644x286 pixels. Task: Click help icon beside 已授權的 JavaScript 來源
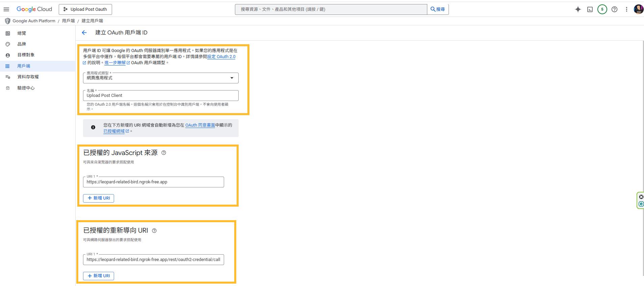coord(164,153)
